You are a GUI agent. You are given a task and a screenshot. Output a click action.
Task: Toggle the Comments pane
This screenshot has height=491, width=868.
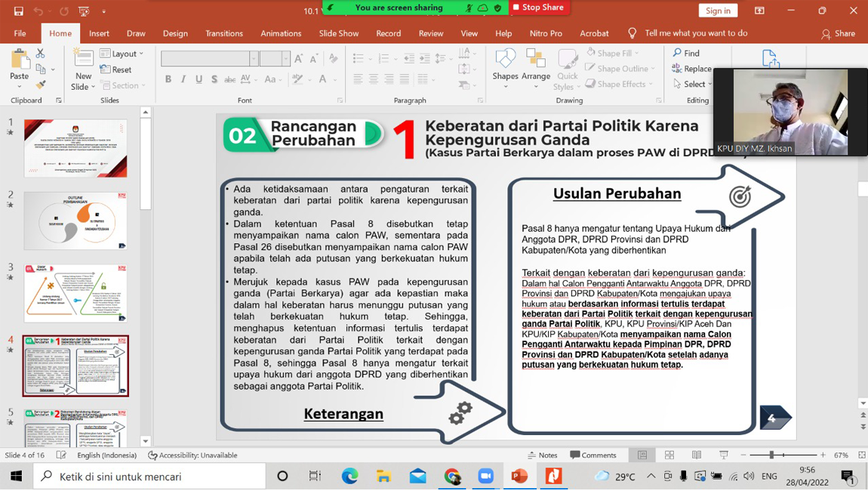click(593, 455)
